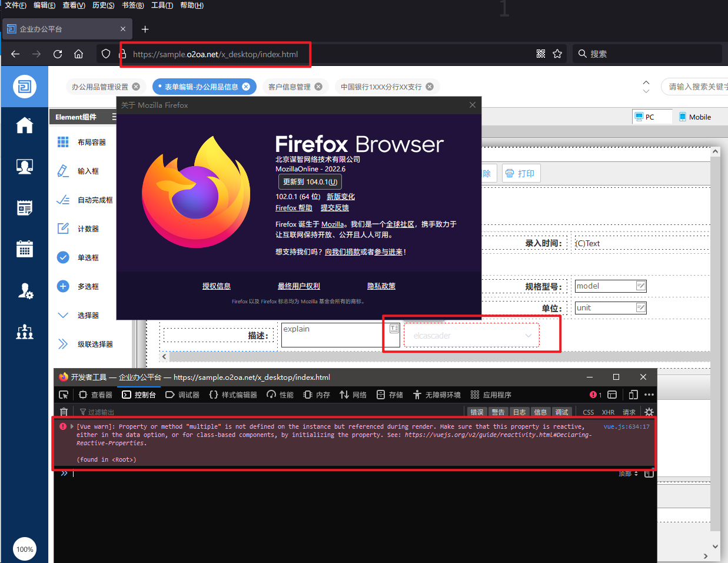728x563 pixels.
Task: Click the 打印 print button
Action: 520,173
